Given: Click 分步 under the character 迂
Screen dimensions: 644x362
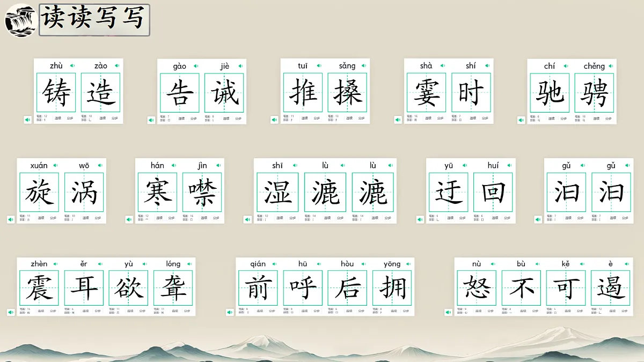Looking at the screenshot, I should pos(463,218).
